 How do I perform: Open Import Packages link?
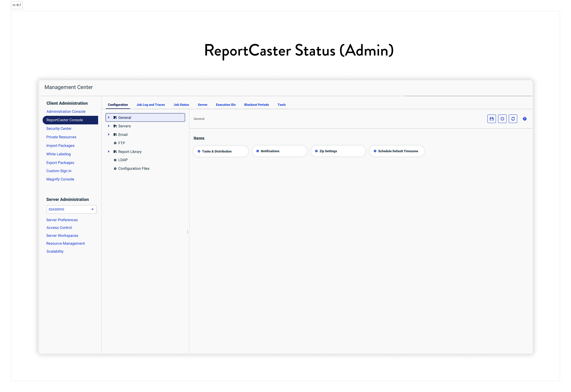point(60,146)
